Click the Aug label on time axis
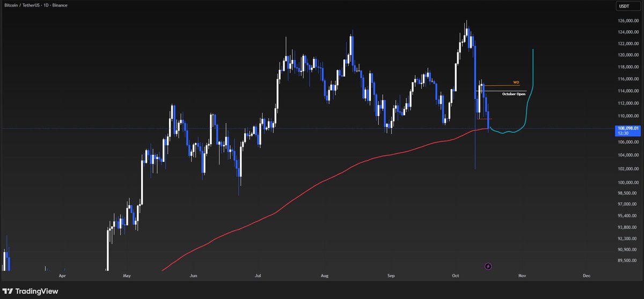Viewport: 644px width, 299px height. click(324, 276)
